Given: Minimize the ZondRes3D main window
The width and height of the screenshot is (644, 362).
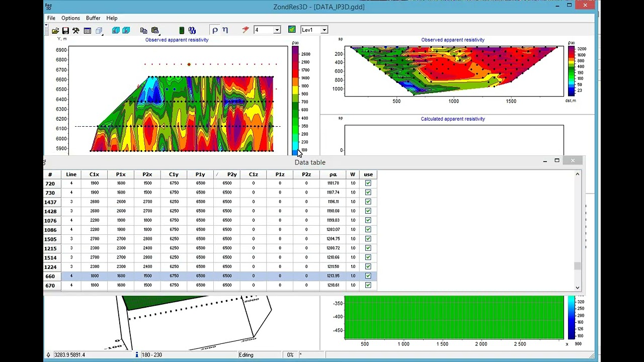Looking at the screenshot, I should pyautogui.click(x=557, y=6).
